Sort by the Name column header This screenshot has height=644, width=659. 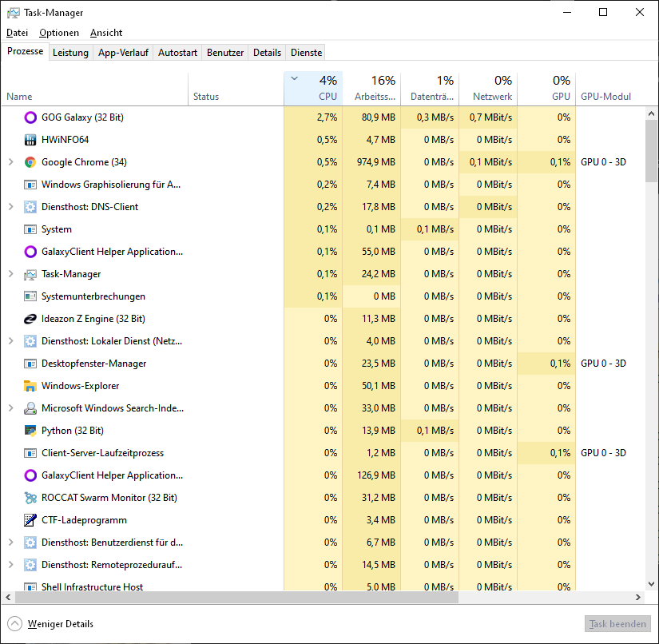coord(94,88)
